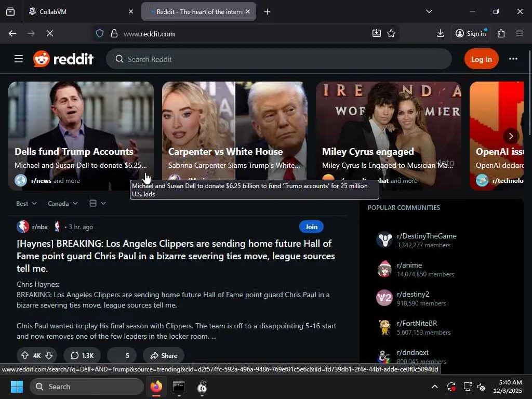532x399 pixels.
Task: Stop loading the page
Action: [49, 33]
